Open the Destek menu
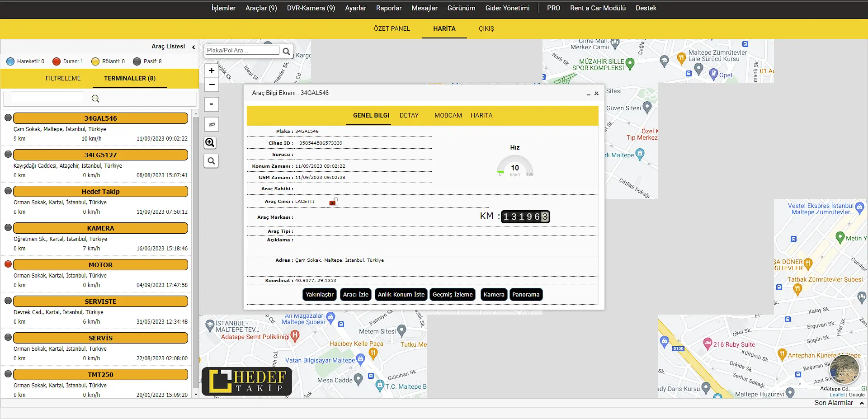 [646, 8]
